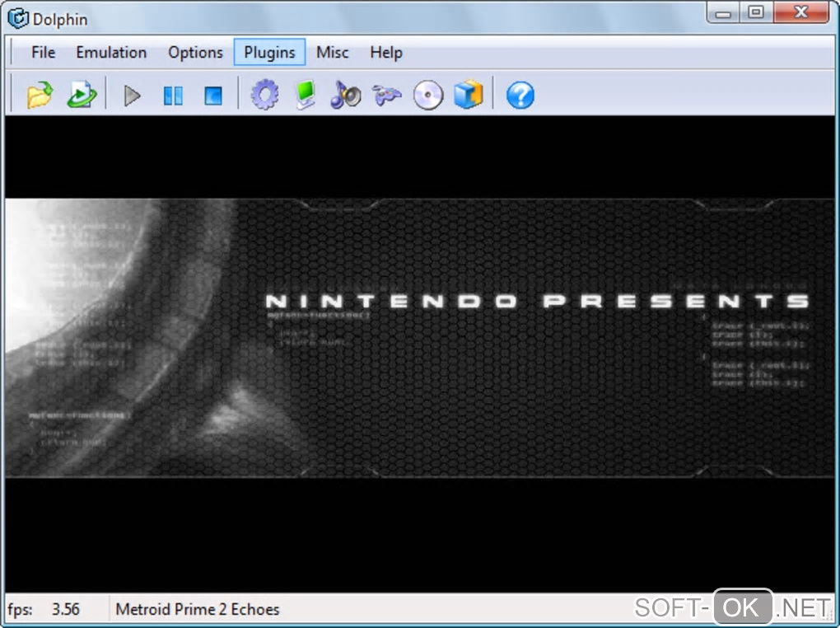Maximize the Dolphin window
This screenshot has width=840, height=628.
757,13
